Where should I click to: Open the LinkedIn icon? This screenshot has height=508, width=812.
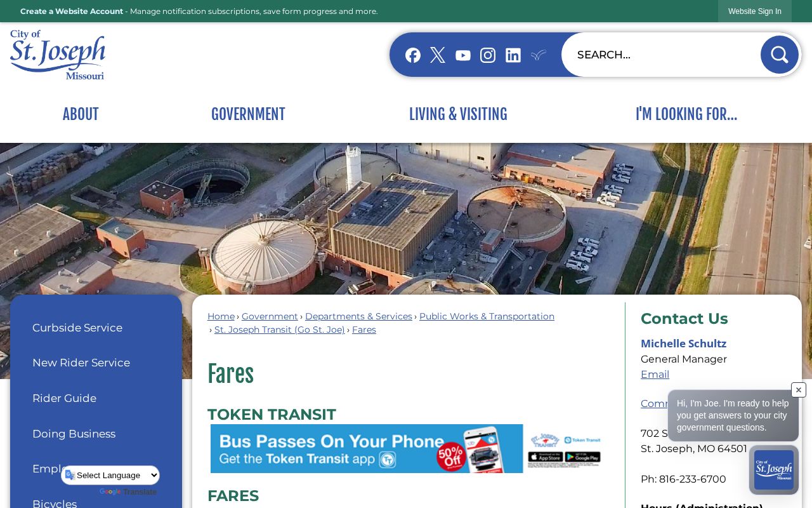513,55
